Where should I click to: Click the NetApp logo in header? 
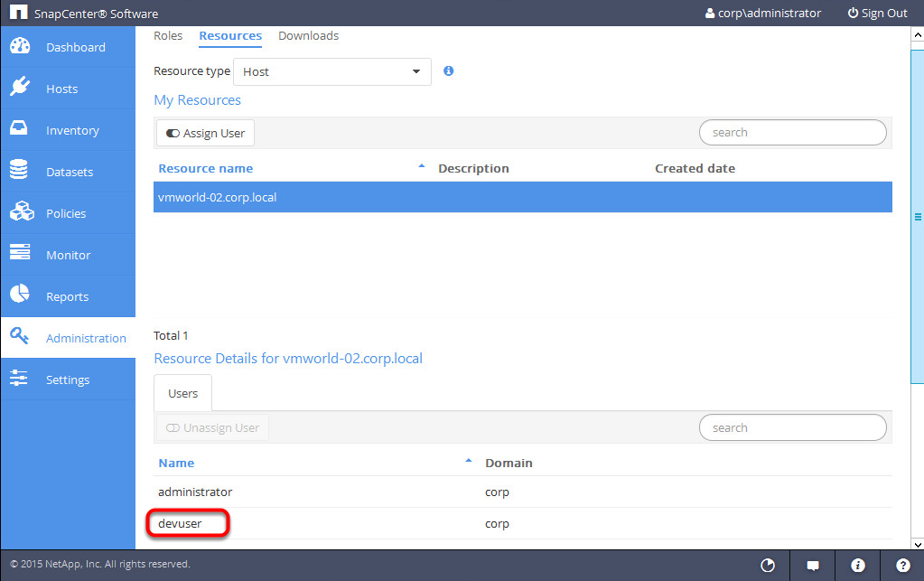[x=19, y=12]
